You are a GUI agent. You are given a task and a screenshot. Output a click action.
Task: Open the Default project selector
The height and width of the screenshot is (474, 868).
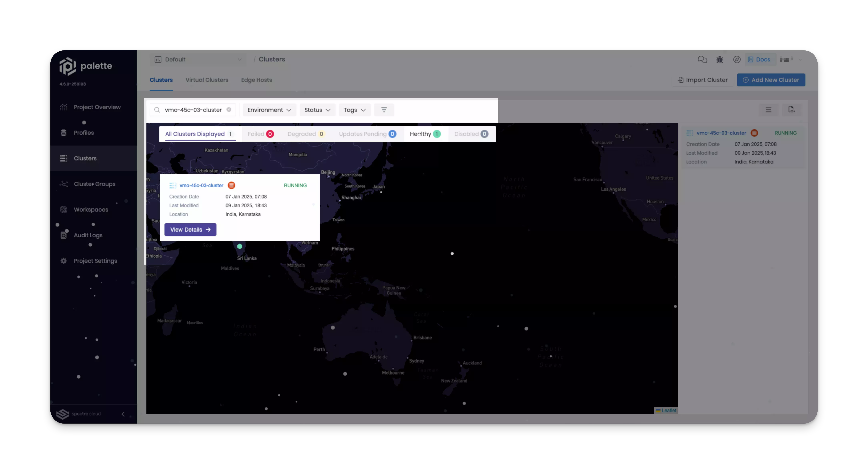coord(198,60)
